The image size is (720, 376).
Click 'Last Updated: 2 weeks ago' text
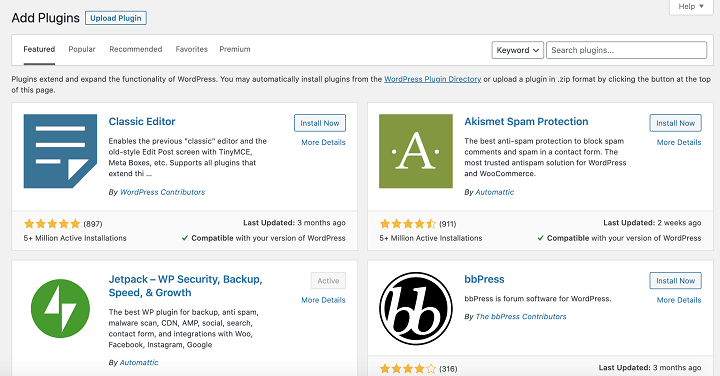click(652, 223)
